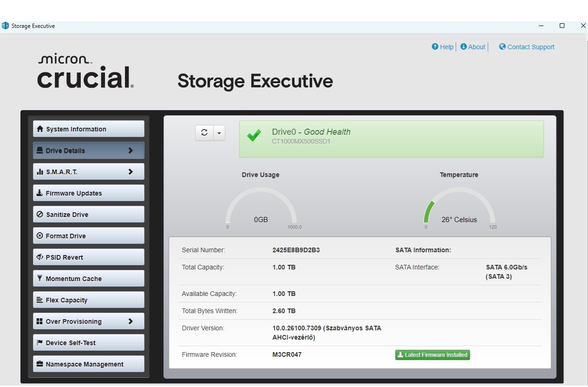
Task: Open PSID Revert option
Action: (x=89, y=257)
